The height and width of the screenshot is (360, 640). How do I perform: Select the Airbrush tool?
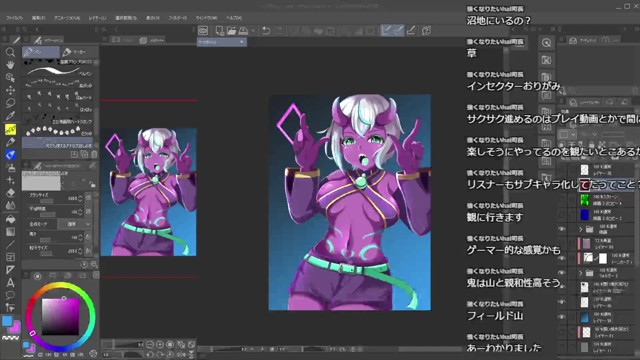pos(10,167)
